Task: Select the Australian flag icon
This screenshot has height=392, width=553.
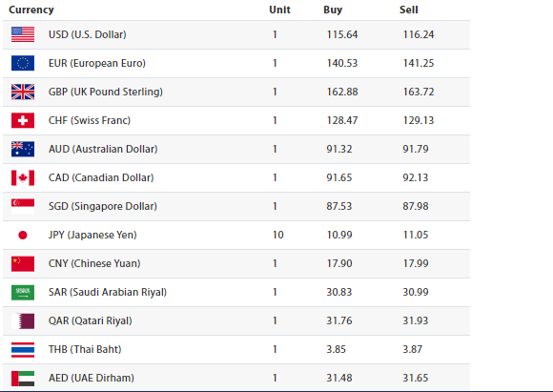Action: 23,149
